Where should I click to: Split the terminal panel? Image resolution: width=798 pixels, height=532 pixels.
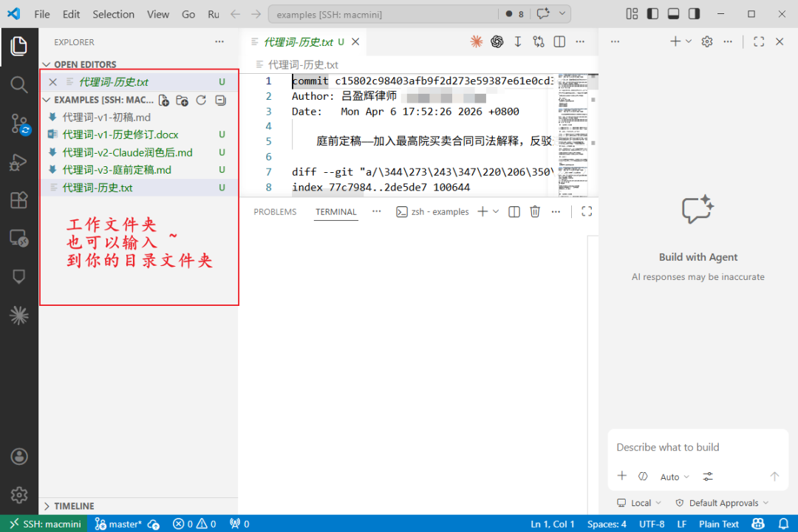[x=514, y=211]
